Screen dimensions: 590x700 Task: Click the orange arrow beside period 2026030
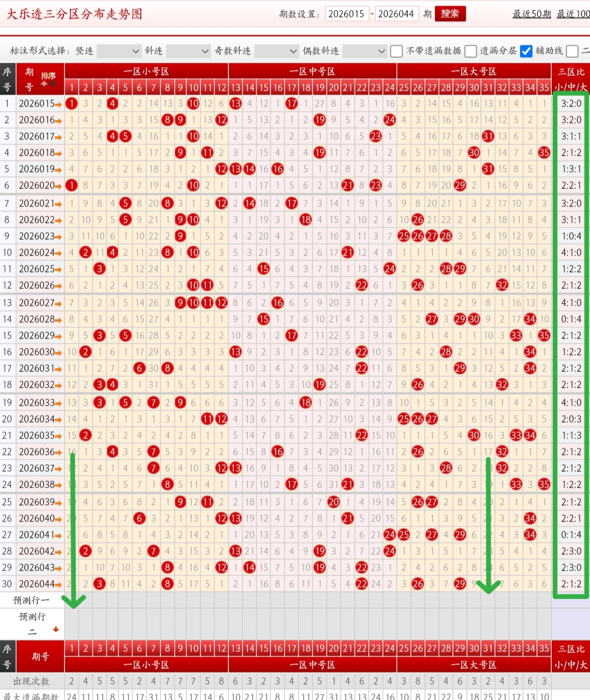[58, 352]
